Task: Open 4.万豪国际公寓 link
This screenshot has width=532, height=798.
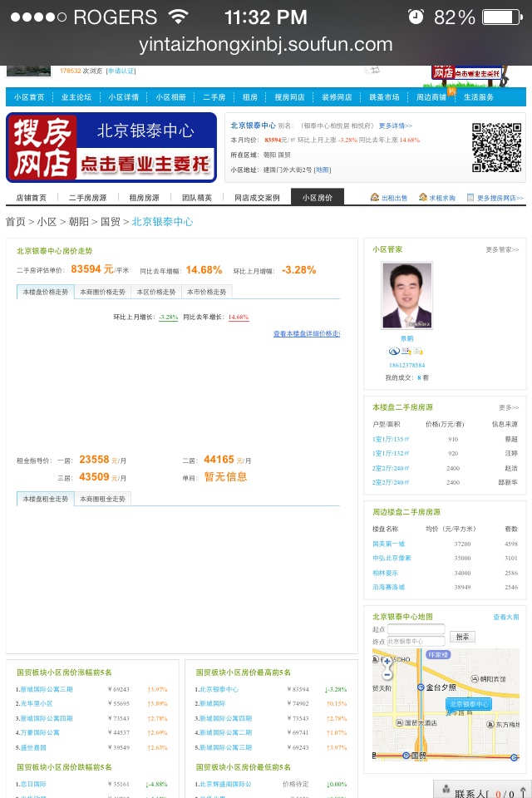Action: coord(37,733)
